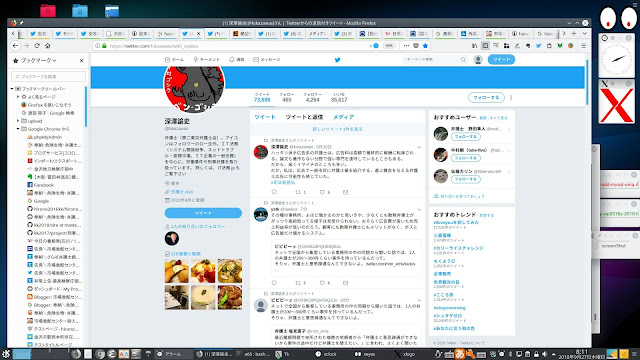Viewport: 640px width, 360px height.
Task: Open the first food photo thumbnail
Action: 177,271
